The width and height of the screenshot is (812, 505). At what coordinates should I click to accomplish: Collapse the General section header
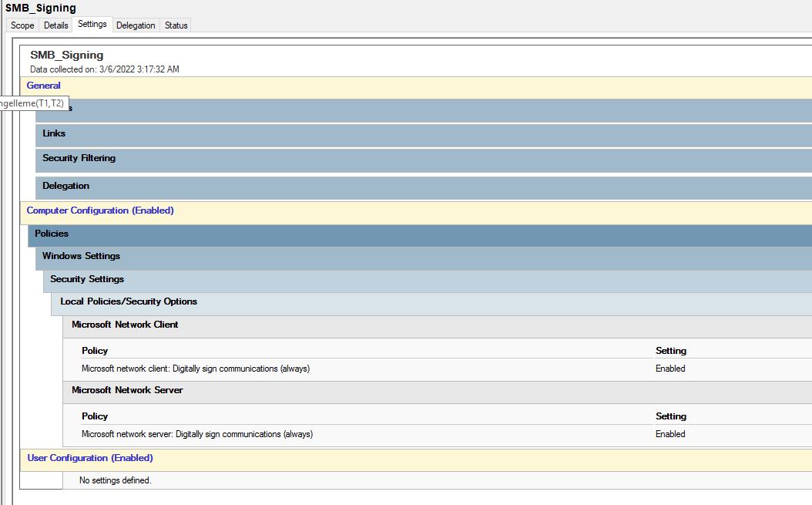(44, 86)
